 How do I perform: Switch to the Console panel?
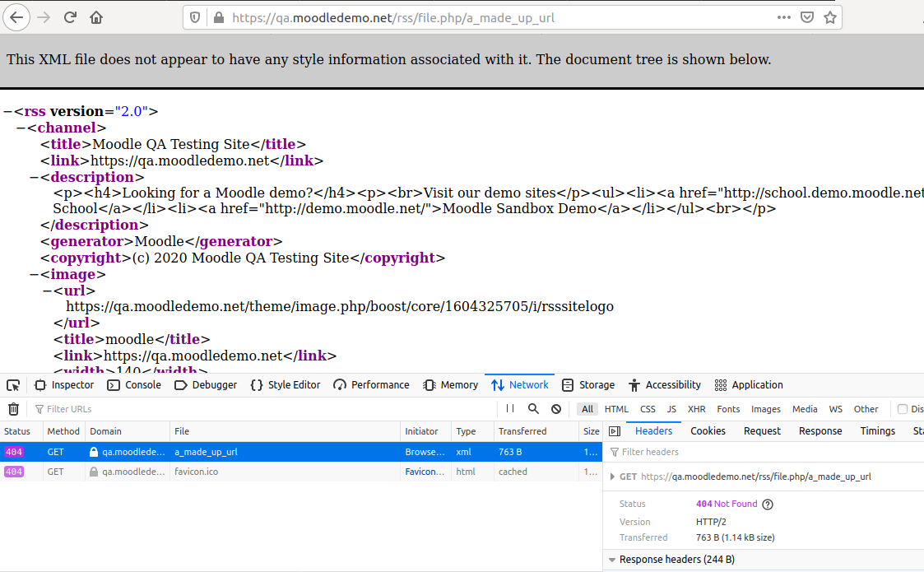pos(134,385)
